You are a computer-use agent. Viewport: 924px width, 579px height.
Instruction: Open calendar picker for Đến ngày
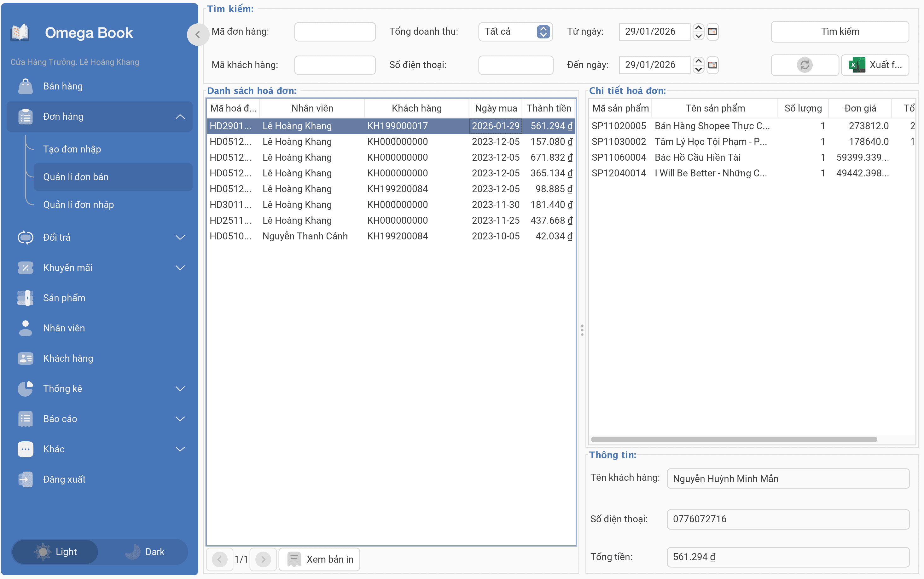coord(712,65)
